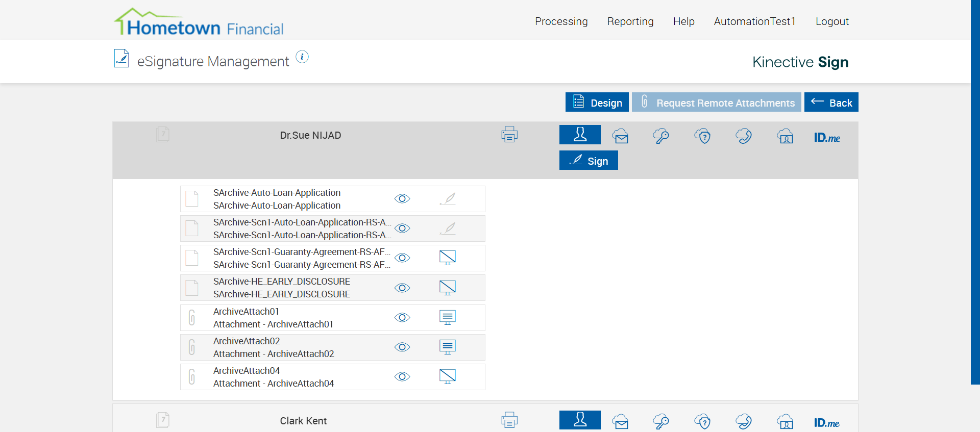
Task: Show ArchiveAttach02 using its eye icon
Action: (402, 347)
